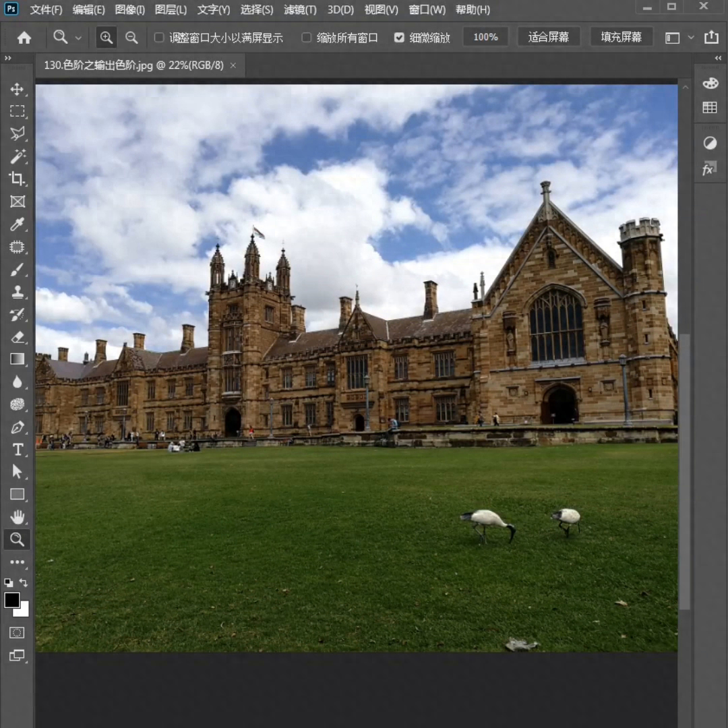Image resolution: width=728 pixels, height=728 pixels.
Task: Select the Eraser tool
Action: [x=17, y=337]
